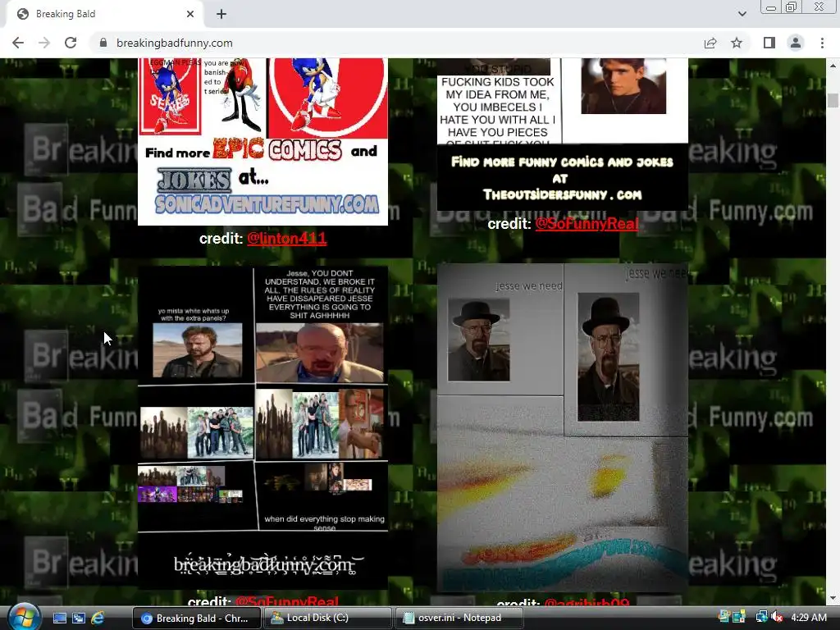The width and height of the screenshot is (840, 630).
Task: Open a new browser tab
Action: 221,14
